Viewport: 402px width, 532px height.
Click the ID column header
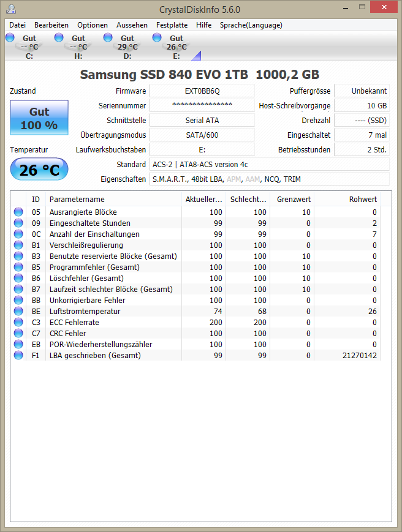pos(36,199)
